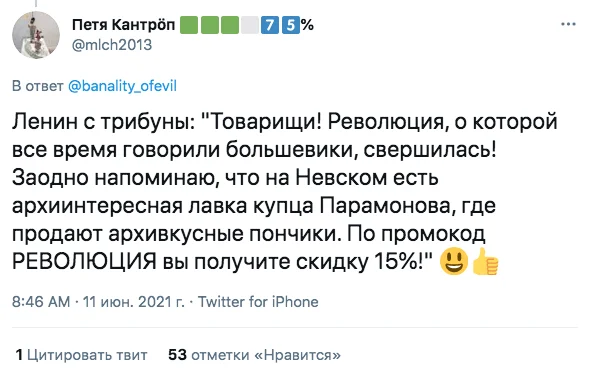The height and width of the screenshot is (377, 593).
Task: Open the @mlch2013 handle
Action: pos(112,45)
